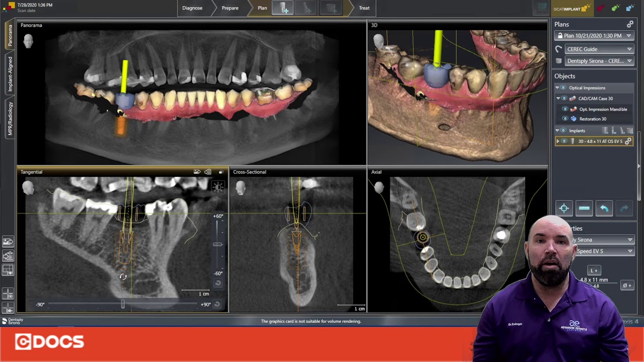This screenshot has width=644, height=362.
Task: Maximize the Tangential view window
Action: [220, 172]
